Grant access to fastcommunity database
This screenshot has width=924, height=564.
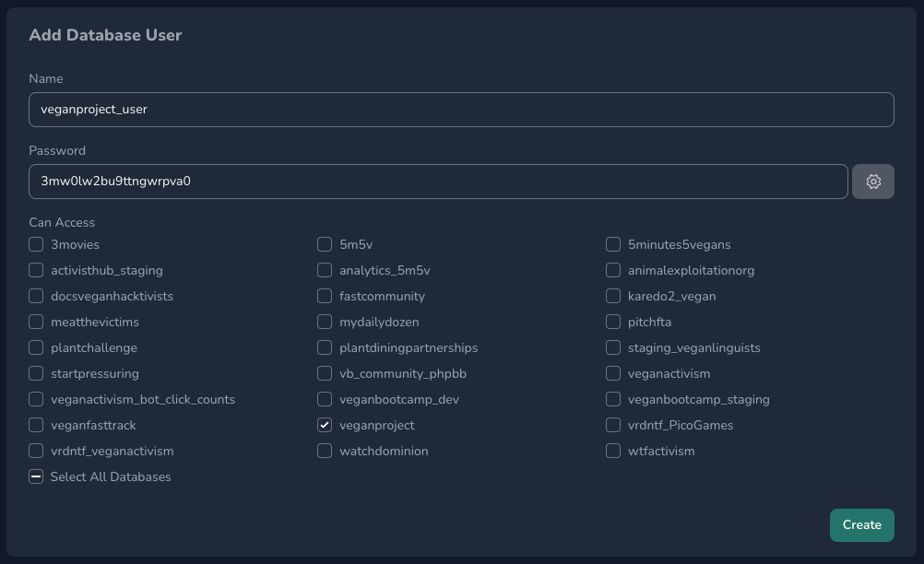coord(325,296)
